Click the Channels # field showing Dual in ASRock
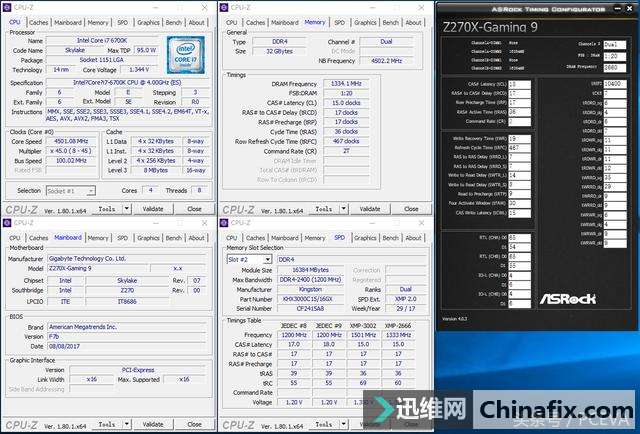Screen dimensions: 640x434 [x=615, y=45]
